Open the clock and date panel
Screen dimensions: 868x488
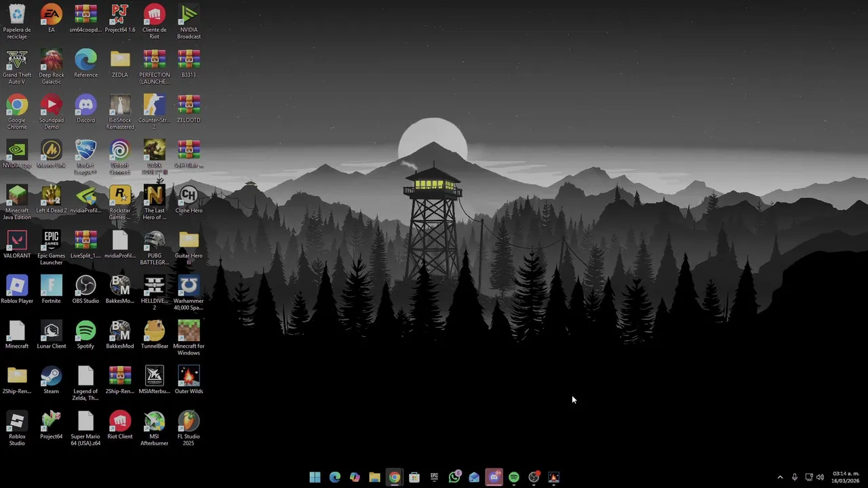click(846, 477)
